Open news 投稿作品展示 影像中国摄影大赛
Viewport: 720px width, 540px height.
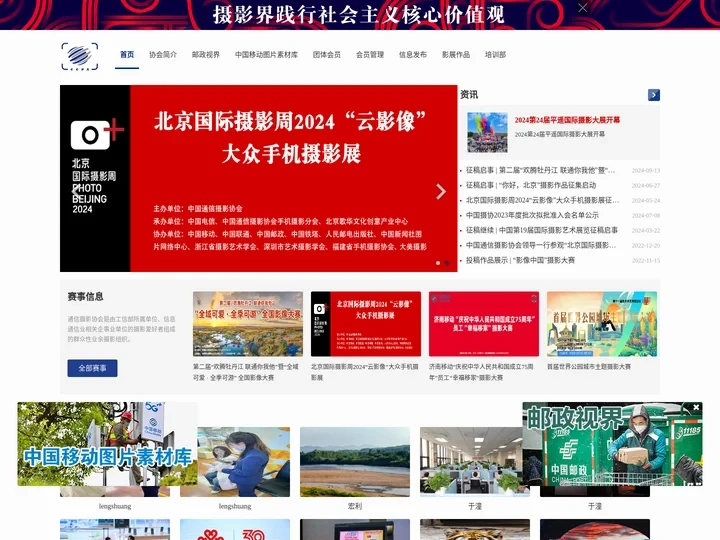520,260
